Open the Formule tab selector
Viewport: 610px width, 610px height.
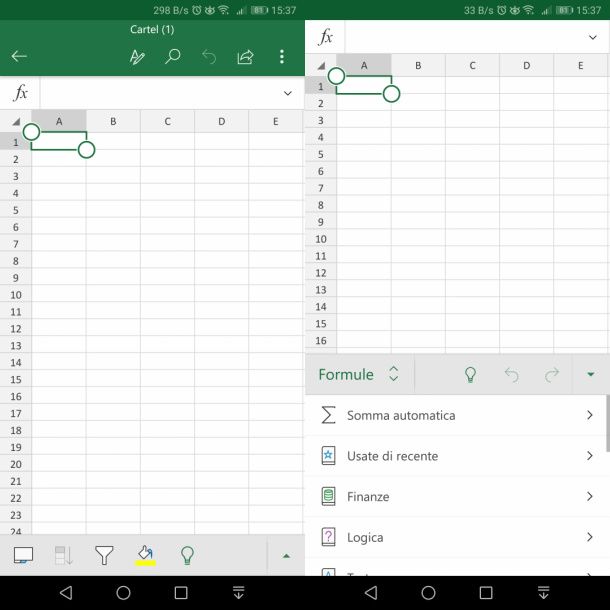(358, 374)
